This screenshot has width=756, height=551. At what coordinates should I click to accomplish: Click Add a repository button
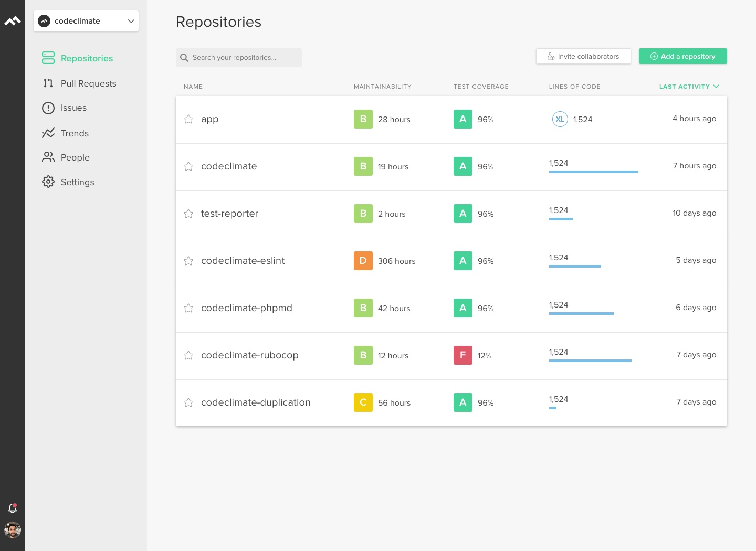(x=682, y=56)
